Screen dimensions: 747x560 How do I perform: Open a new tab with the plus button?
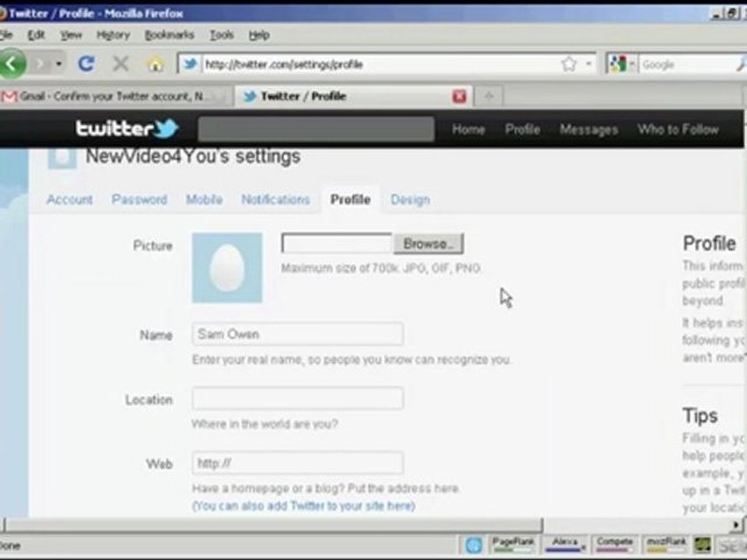point(489,96)
